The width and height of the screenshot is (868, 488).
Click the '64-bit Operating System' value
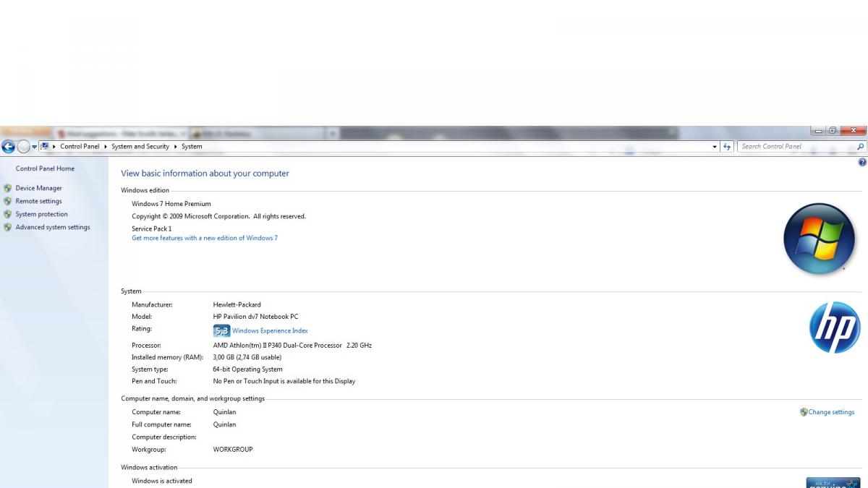[248, 369]
